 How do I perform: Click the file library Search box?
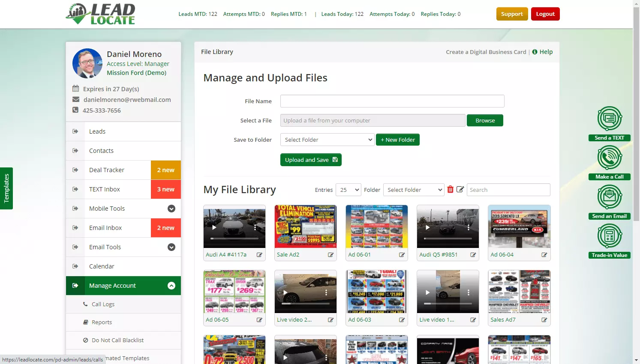(x=508, y=190)
